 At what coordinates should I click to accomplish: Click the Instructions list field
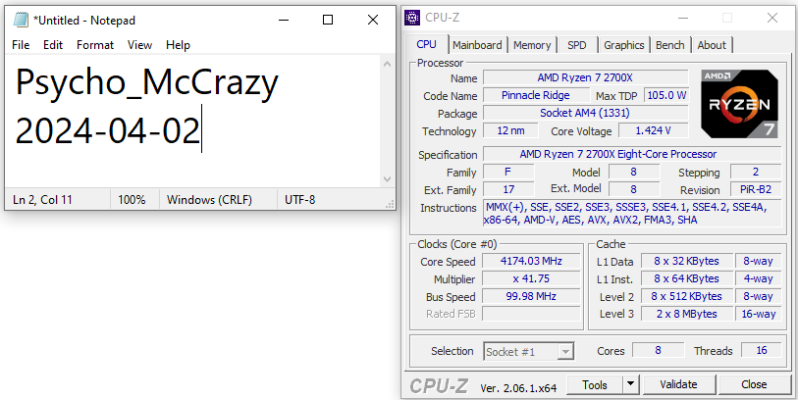click(x=632, y=214)
